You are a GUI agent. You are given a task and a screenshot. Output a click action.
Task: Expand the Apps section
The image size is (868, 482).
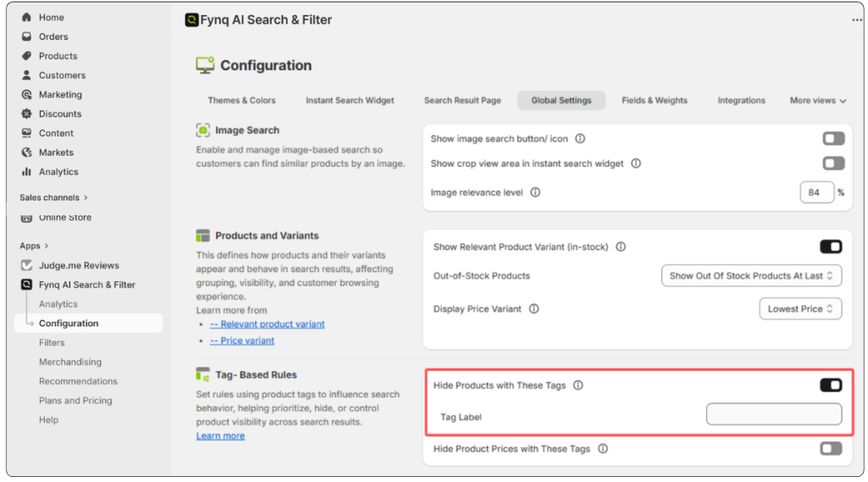click(x=34, y=246)
